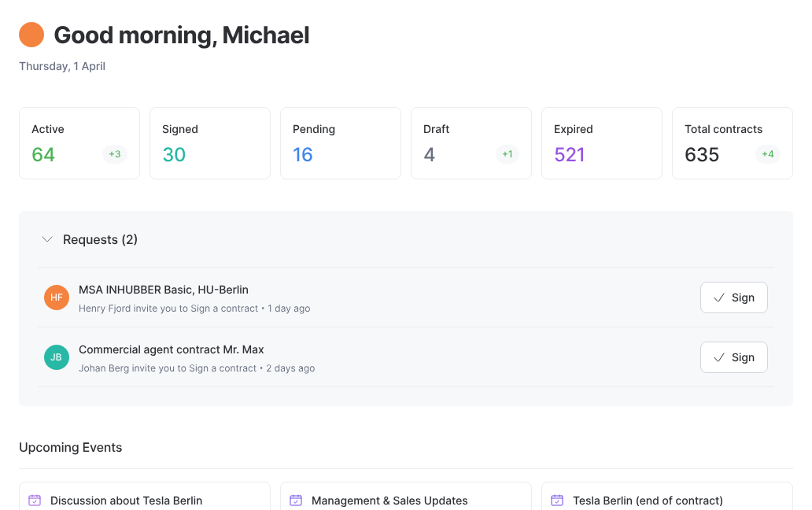Open the Draft contracts card
Image resolution: width=812 pixels, height=510 pixels.
click(471, 142)
